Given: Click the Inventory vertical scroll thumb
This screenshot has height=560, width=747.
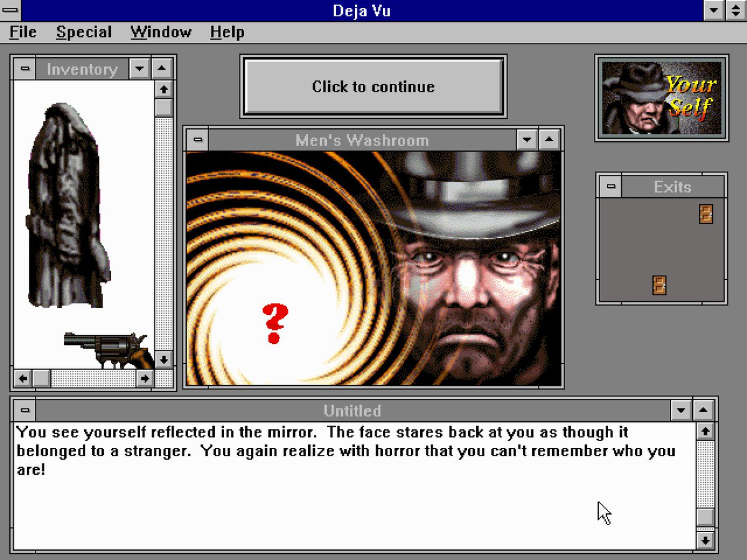Looking at the screenshot, I should coord(164,108).
